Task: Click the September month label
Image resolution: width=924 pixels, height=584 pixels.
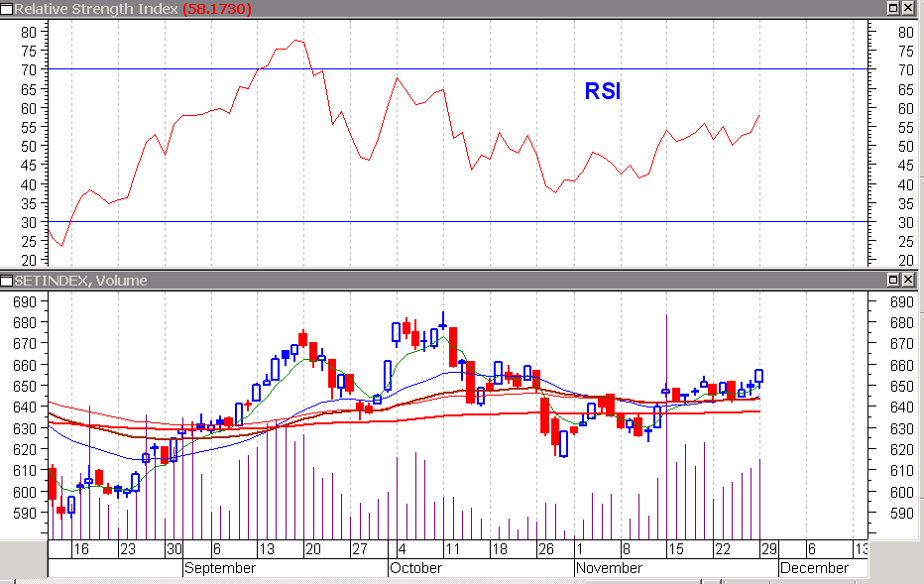Action: (x=220, y=568)
